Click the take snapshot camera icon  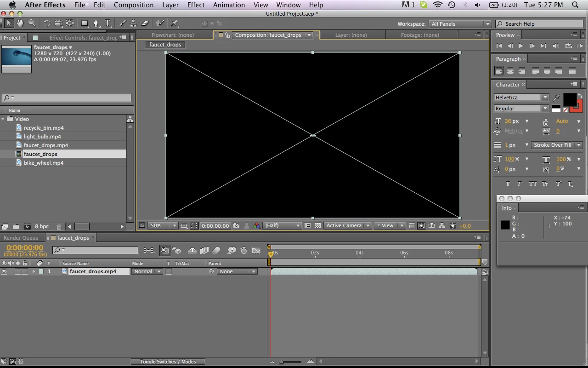click(236, 226)
